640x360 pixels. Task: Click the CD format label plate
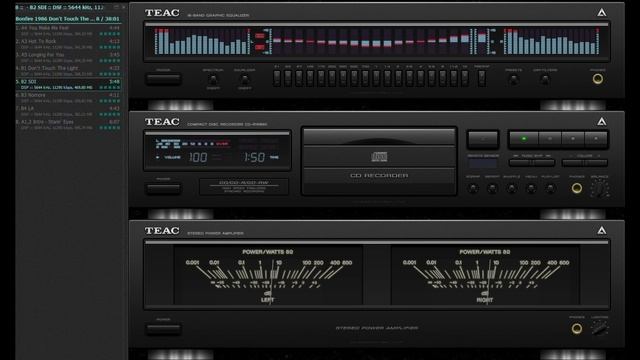244,187
